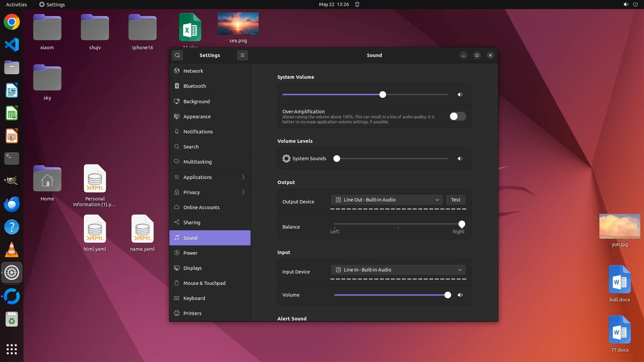Mute System Sounds speaker icon
This screenshot has width=644, height=362.
[460, 159]
